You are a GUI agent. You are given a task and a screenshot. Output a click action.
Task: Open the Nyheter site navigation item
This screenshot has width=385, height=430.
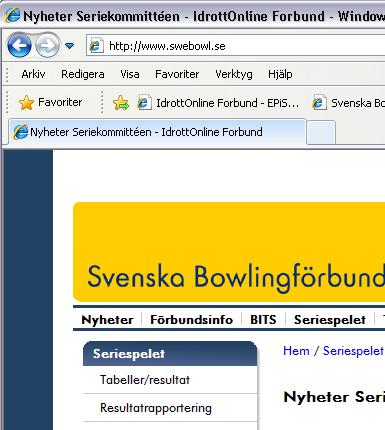point(107,320)
